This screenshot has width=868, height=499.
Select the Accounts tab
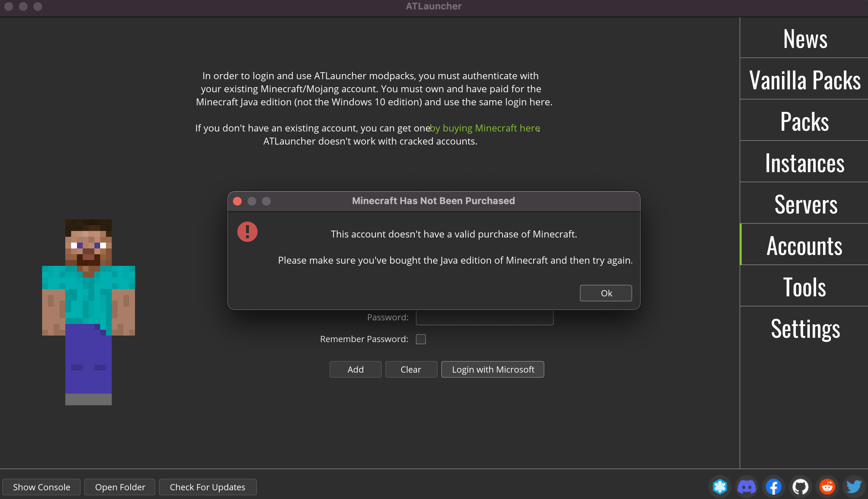point(804,245)
